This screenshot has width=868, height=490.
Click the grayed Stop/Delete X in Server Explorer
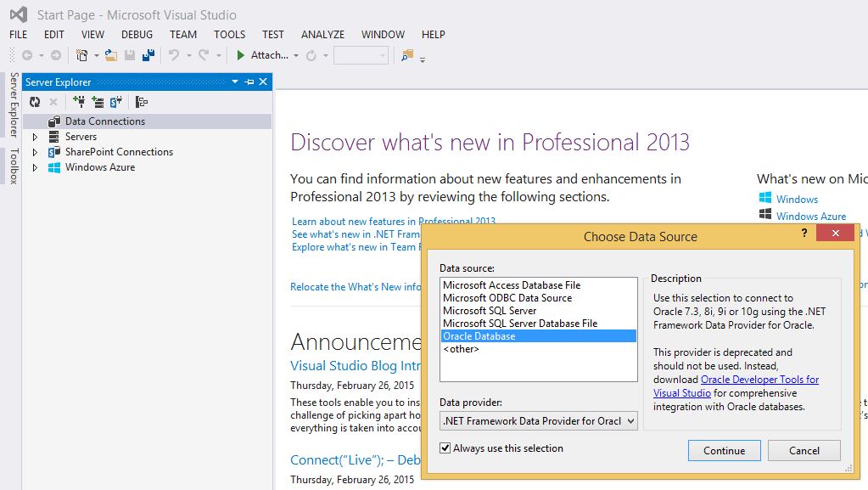point(53,102)
